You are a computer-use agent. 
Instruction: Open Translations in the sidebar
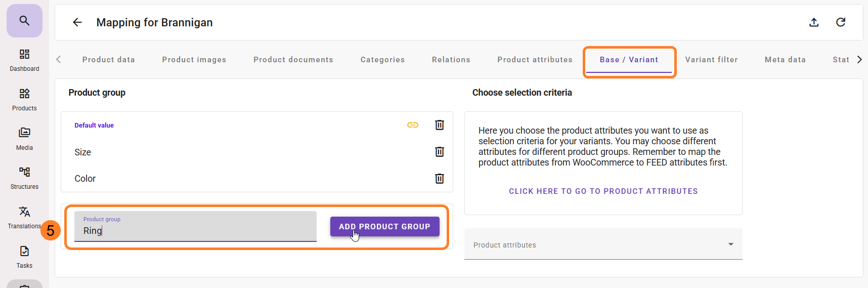pyautogui.click(x=24, y=217)
